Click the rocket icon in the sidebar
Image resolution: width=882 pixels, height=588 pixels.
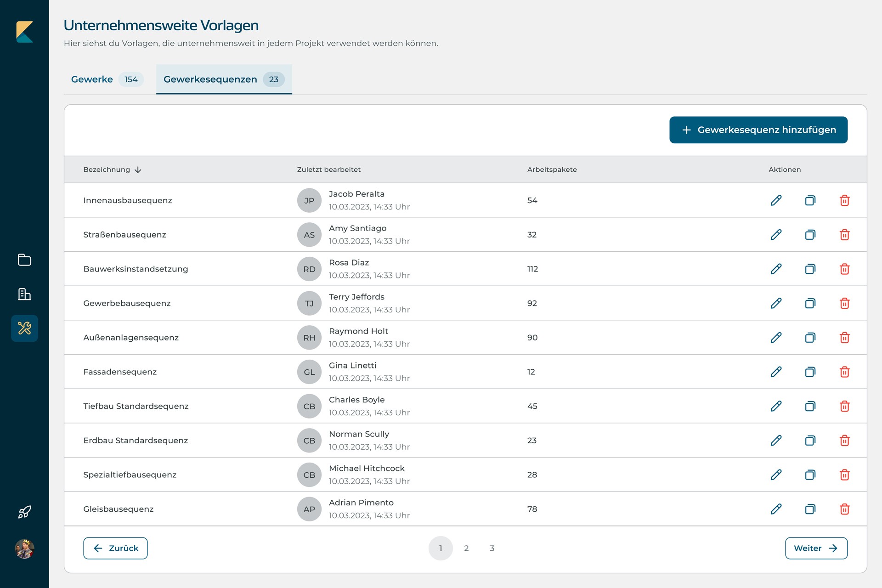(24, 512)
